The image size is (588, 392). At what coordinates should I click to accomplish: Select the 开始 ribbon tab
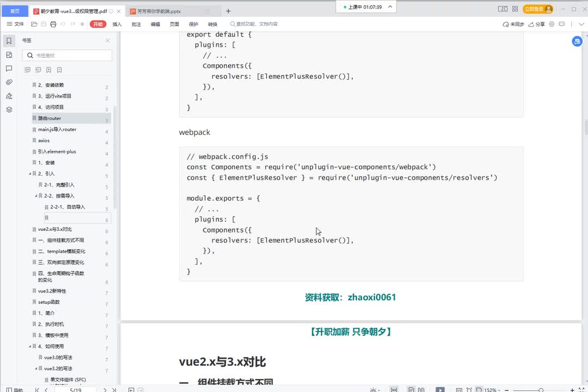98,24
